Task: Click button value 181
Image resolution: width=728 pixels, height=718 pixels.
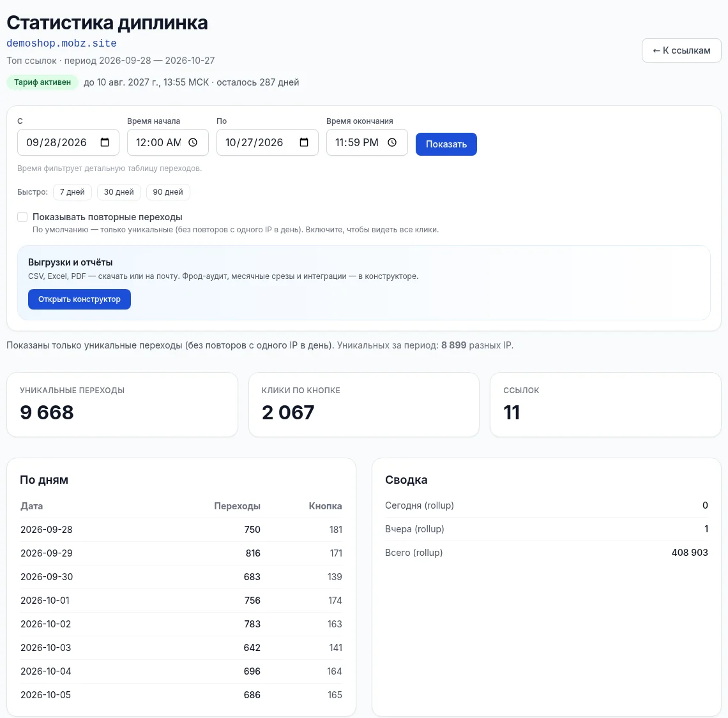Action: [x=336, y=530]
